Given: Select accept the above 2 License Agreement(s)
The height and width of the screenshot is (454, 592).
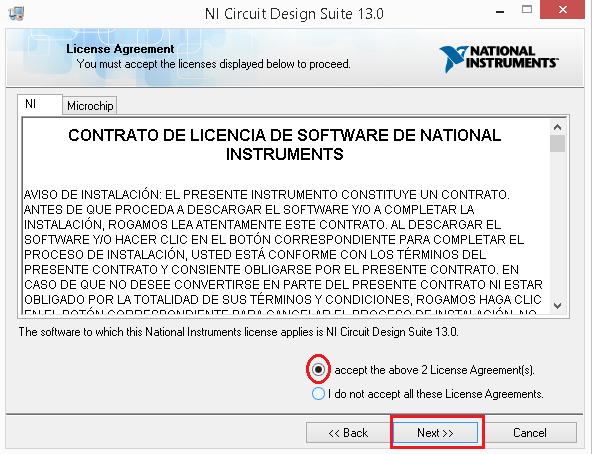Looking at the screenshot, I should pyautogui.click(x=318, y=369).
